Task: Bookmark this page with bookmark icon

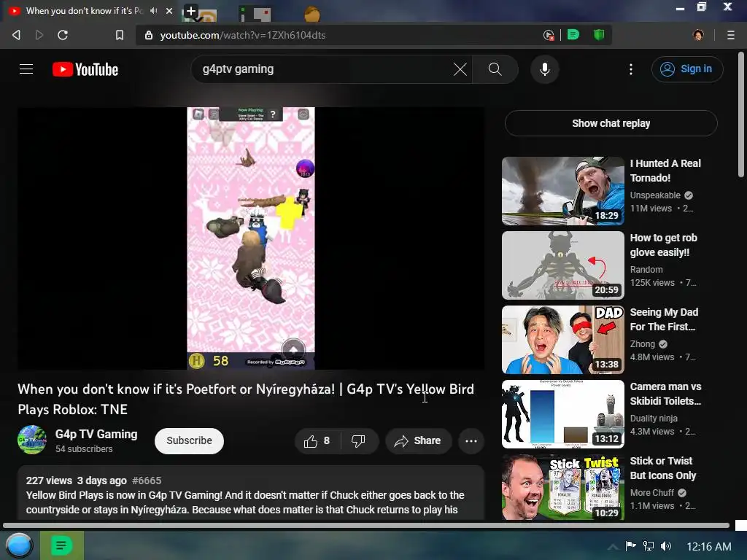Action: pos(120,35)
